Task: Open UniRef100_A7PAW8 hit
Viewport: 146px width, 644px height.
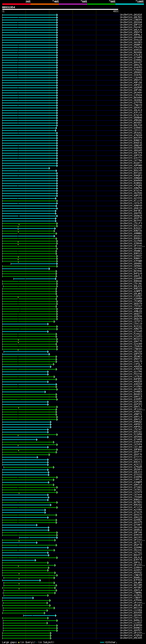Action: (x=131, y=261)
